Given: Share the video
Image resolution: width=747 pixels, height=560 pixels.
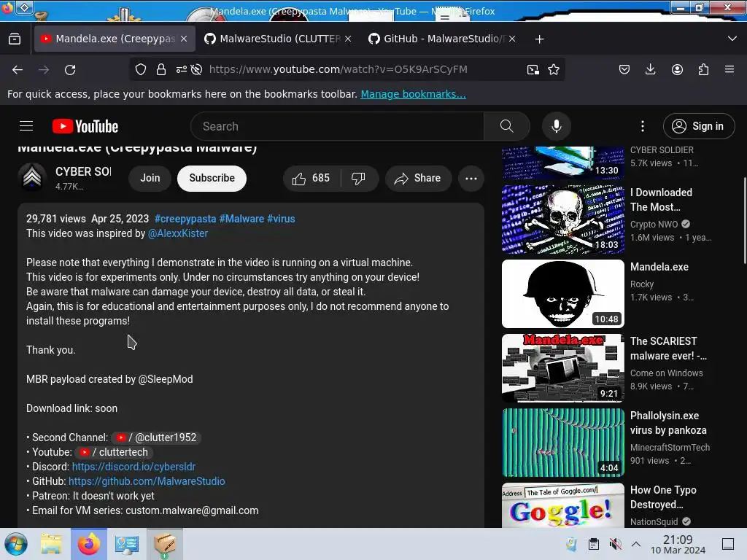Looking at the screenshot, I should pyautogui.click(x=418, y=178).
